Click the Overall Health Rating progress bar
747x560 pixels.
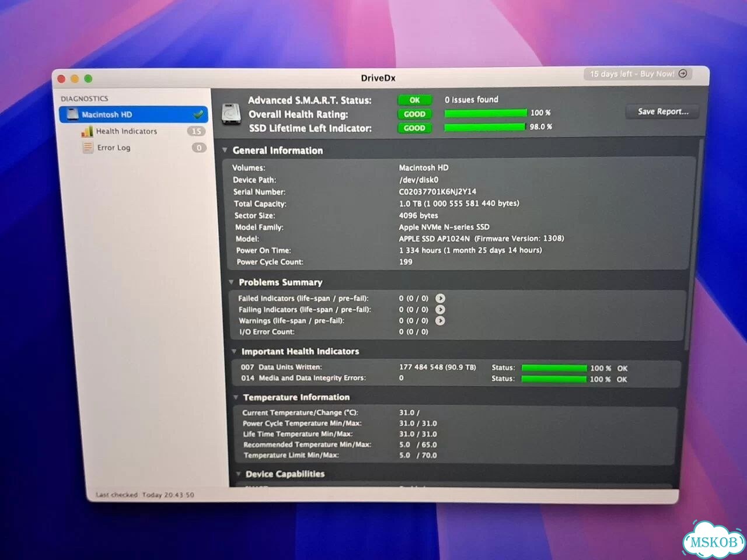pyautogui.click(x=486, y=113)
